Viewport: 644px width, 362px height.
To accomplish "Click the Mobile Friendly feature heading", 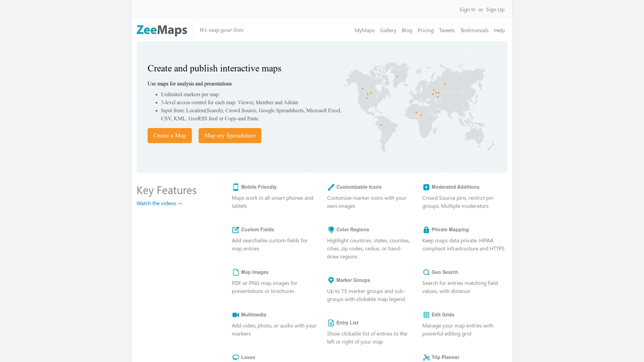I will point(259,187).
